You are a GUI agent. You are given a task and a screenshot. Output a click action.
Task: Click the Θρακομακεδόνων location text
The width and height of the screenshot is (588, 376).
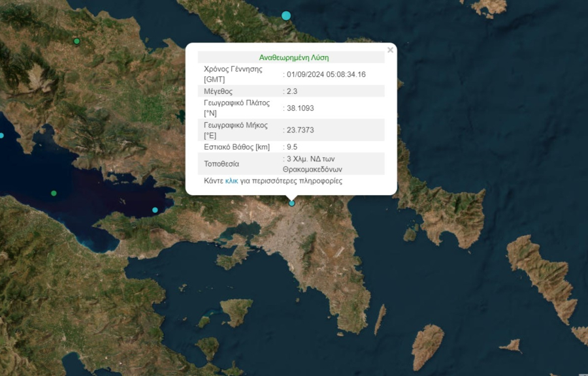point(312,168)
